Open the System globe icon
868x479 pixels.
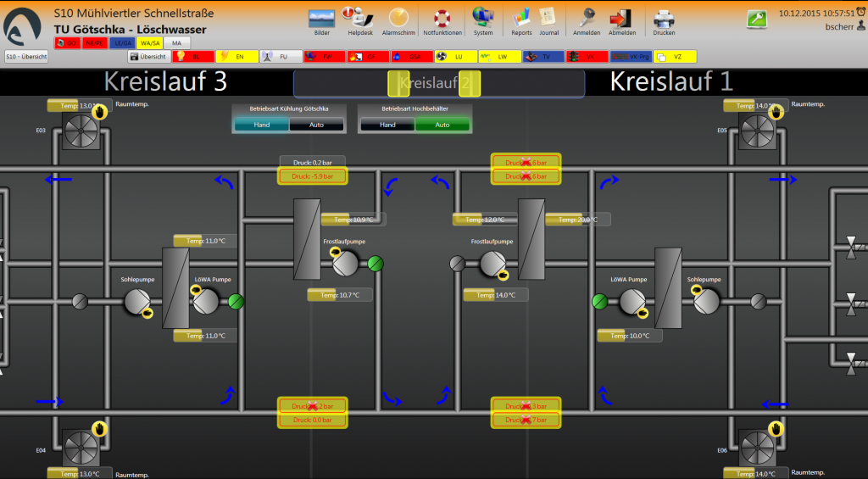tap(482, 18)
